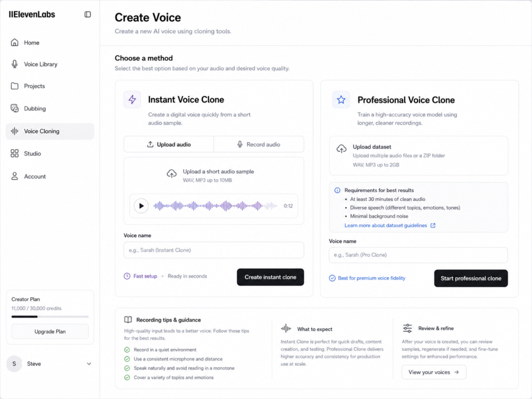The width and height of the screenshot is (532, 399).
Task: Click check icon for Speak naturally tip
Action: 127,368
